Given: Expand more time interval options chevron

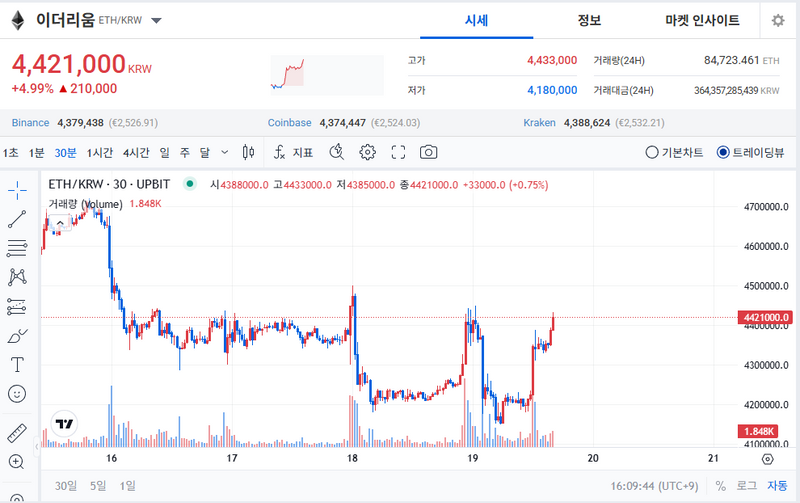Looking at the screenshot, I should click(224, 152).
